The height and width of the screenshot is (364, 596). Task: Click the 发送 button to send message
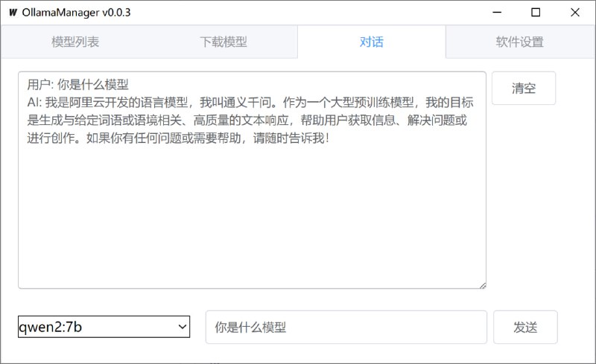[x=524, y=328]
